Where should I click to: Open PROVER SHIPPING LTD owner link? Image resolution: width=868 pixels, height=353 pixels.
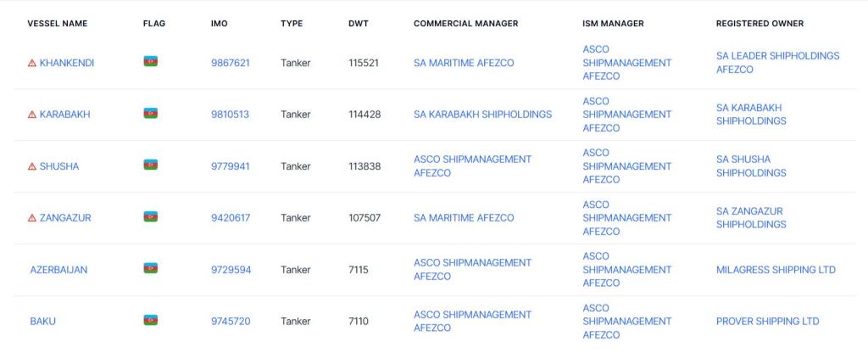[767, 322]
